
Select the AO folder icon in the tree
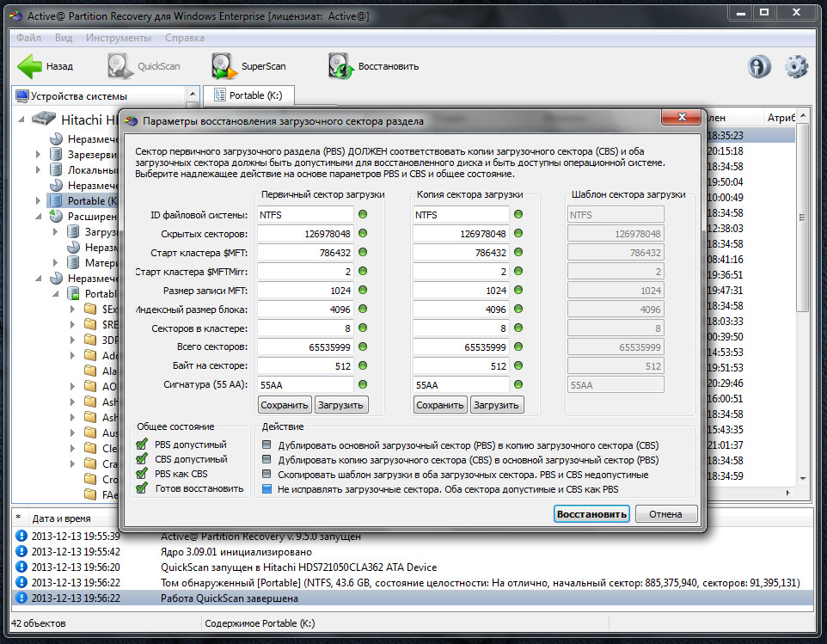(91, 387)
